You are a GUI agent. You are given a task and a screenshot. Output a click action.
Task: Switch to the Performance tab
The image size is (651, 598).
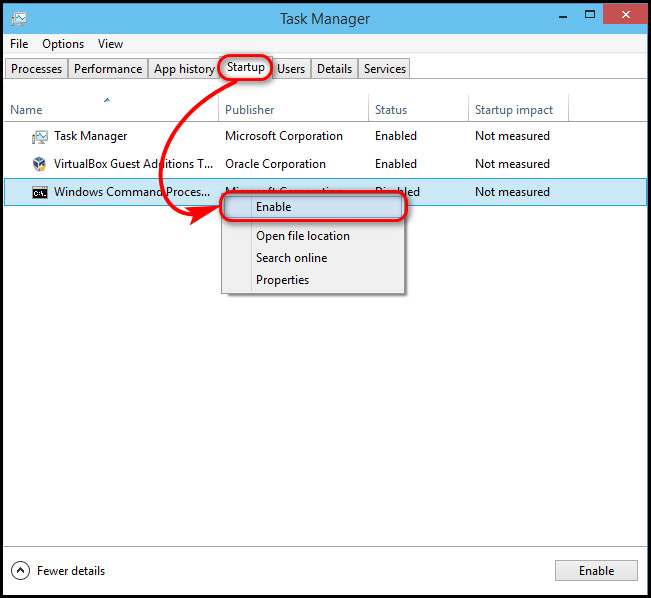pyautogui.click(x=108, y=69)
